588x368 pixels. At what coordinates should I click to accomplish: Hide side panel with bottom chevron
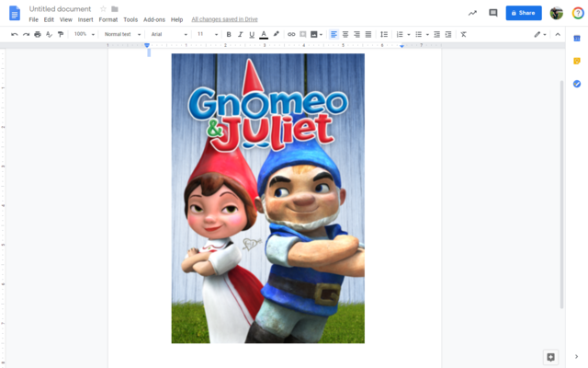coord(576,357)
